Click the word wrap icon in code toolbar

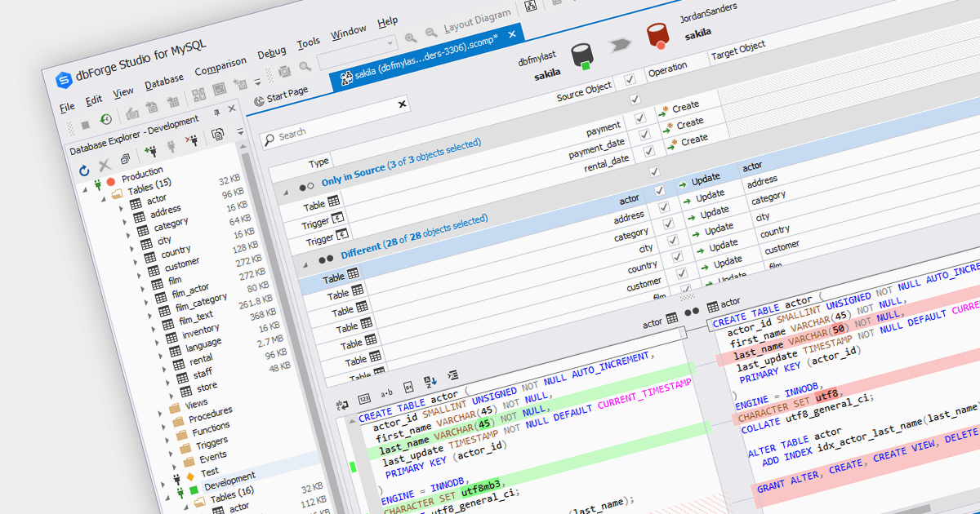[343, 404]
